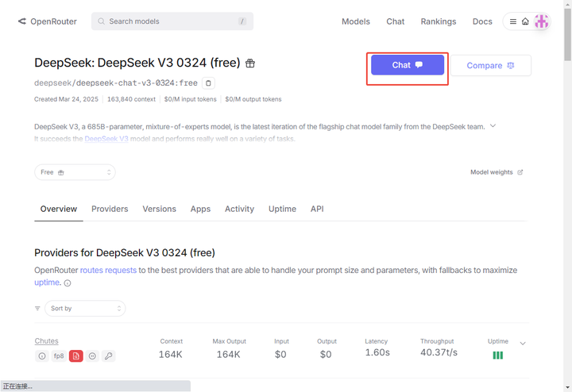The image size is (572, 392).
Task: Click the filter icon beside Sort by
Action: click(37, 309)
